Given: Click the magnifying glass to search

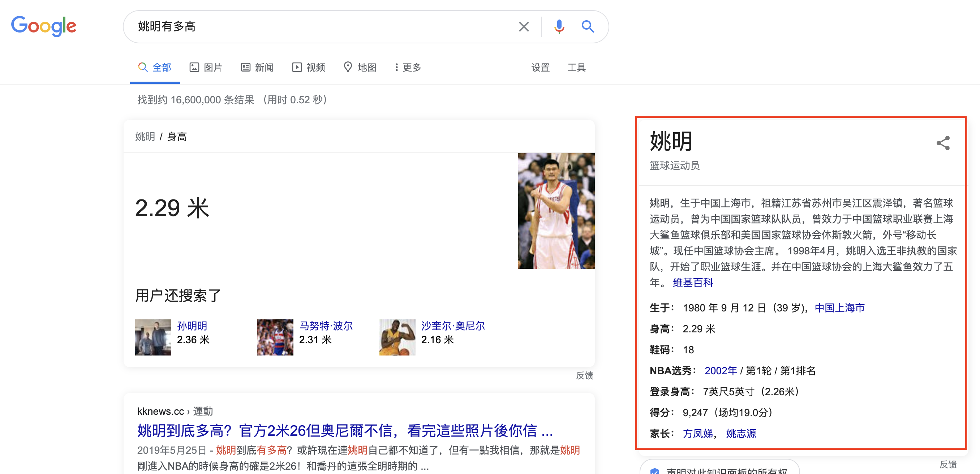Looking at the screenshot, I should coord(588,27).
